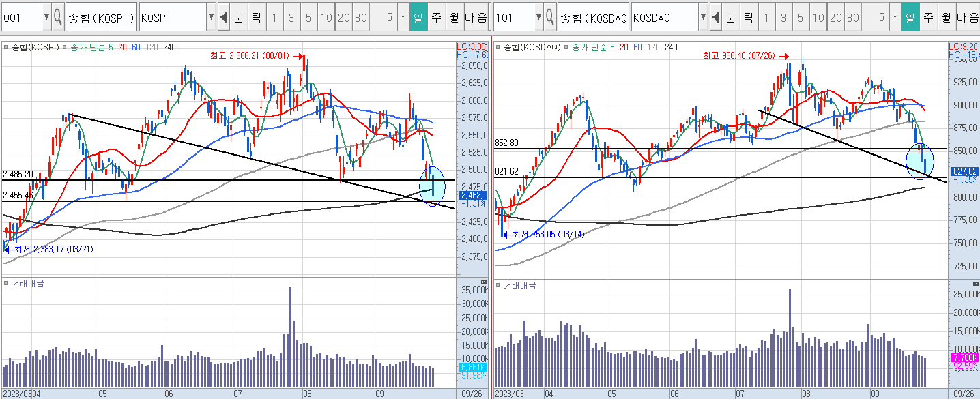Click the blue 최저 758.05 arrow marker on KOSDAQ chart
Screen dimensions: 980x399
pyautogui.click(x=506, y=234)
